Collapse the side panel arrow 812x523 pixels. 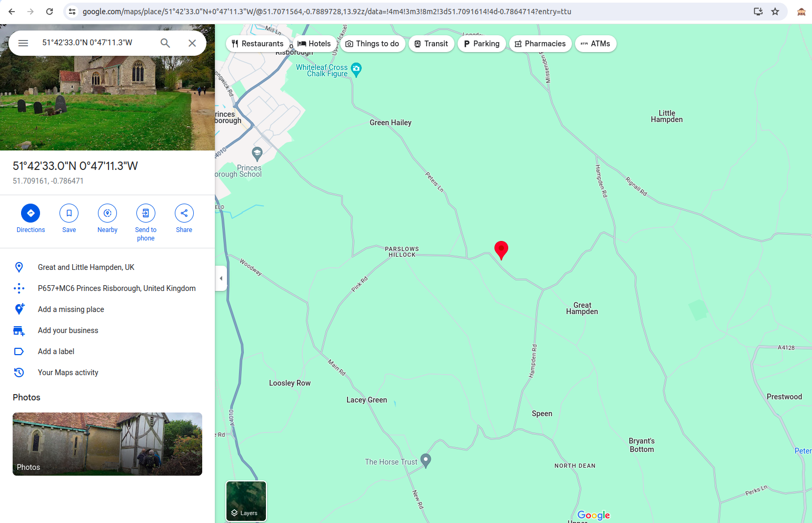(221, 278)
